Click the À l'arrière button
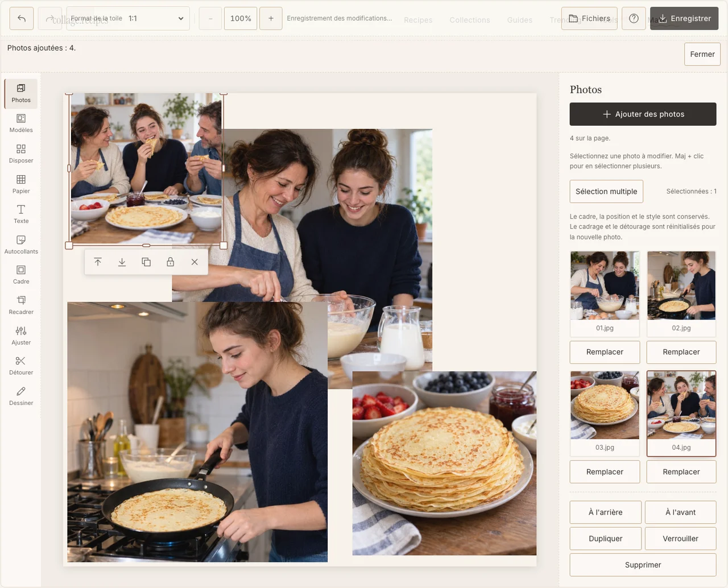Screen dimensions: 728x588 click(606, 512)
